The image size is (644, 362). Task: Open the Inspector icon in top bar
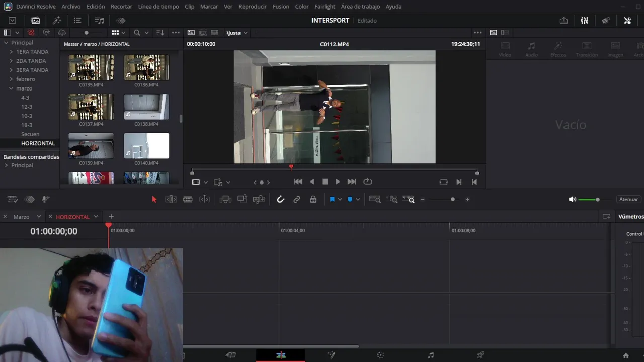pyautogui.click(x=627, y=20)
